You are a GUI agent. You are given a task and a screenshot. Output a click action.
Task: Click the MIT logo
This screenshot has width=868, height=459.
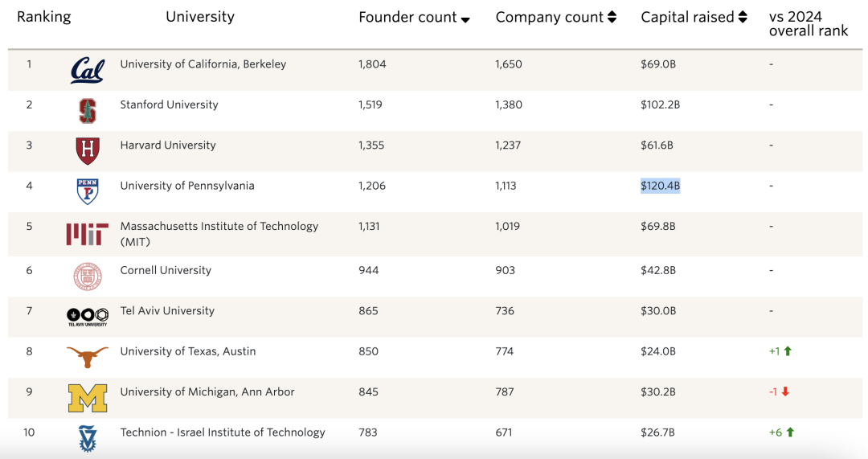(88, 234)
